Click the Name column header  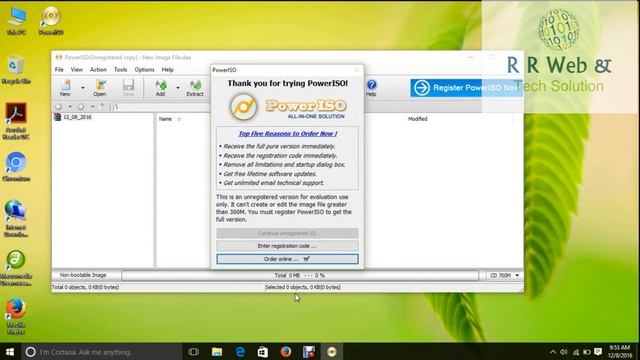165,119
